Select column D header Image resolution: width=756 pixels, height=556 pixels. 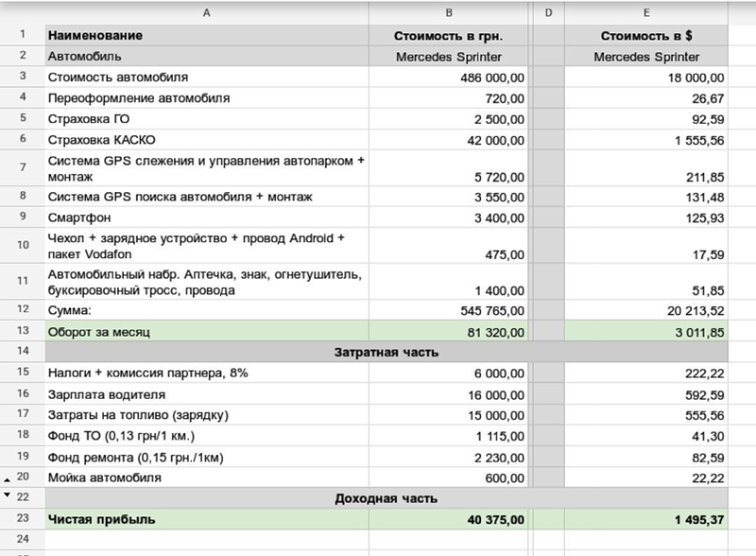coord(549,13)
